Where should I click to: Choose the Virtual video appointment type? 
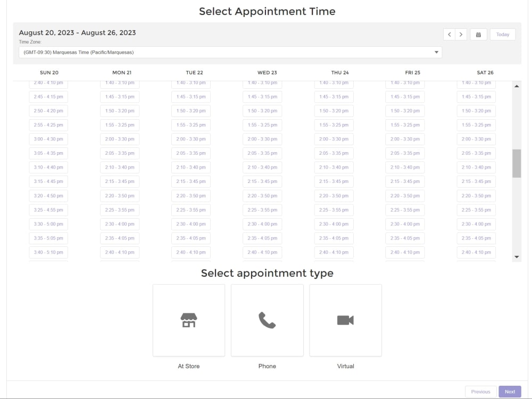point(345,320)
